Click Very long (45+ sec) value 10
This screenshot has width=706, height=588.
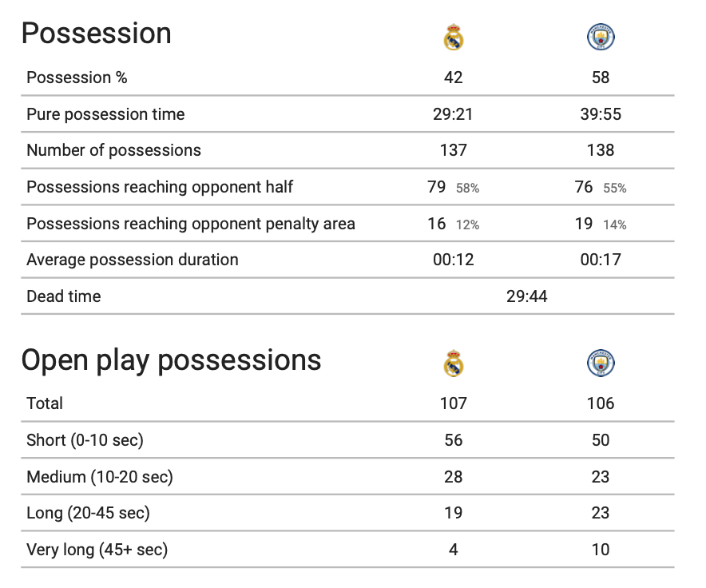pyautogui.click(x=601, y=550)
